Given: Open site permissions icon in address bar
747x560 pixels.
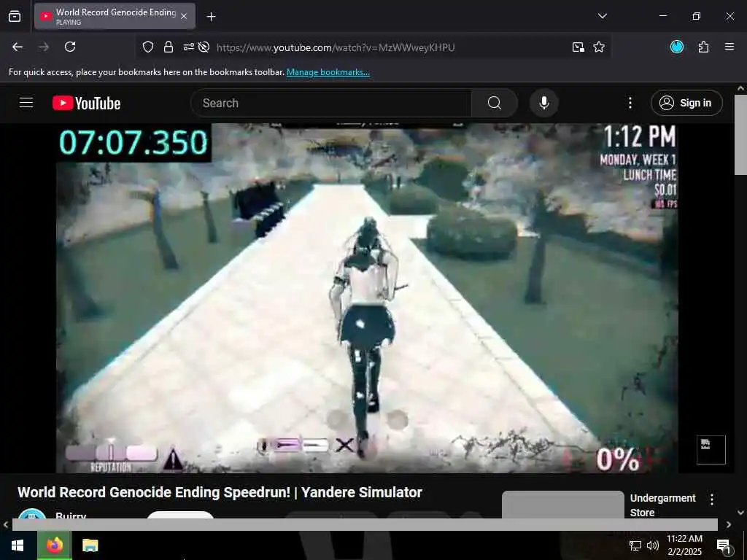Looking at the screenshot, I should [189, 47].
